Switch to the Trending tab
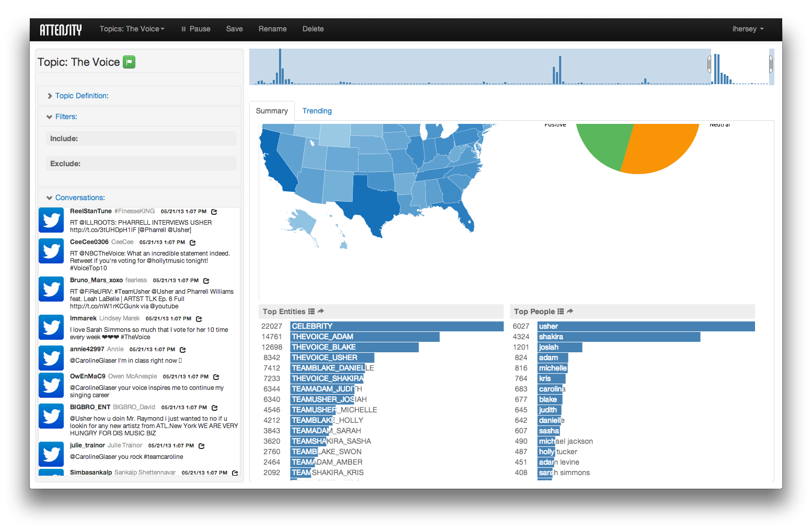The height and width of the screenshot is (530, 812). coord(317,111)
